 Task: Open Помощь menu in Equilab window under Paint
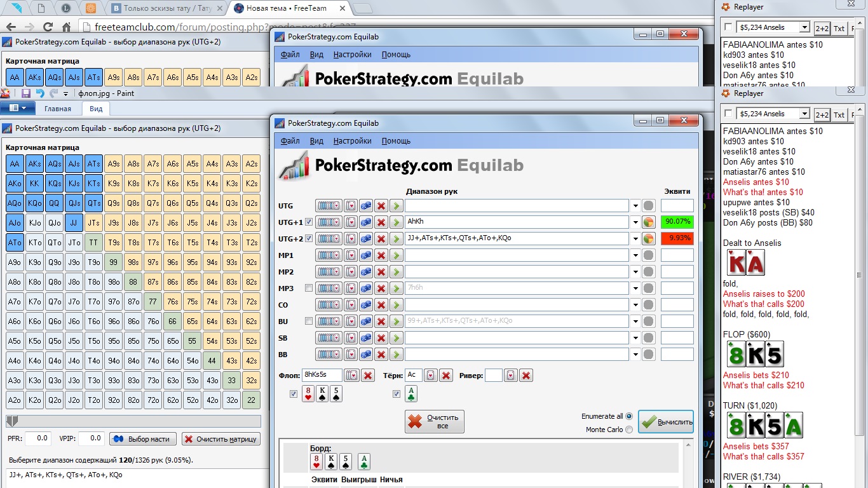coord(396,140)
